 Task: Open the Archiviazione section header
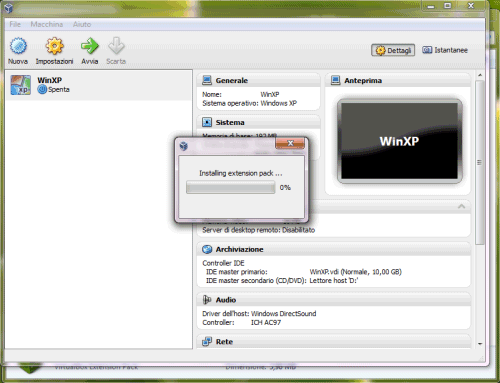334,249
